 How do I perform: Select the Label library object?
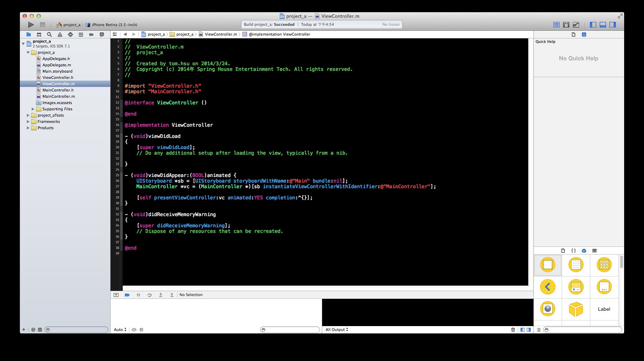(604, 309)
